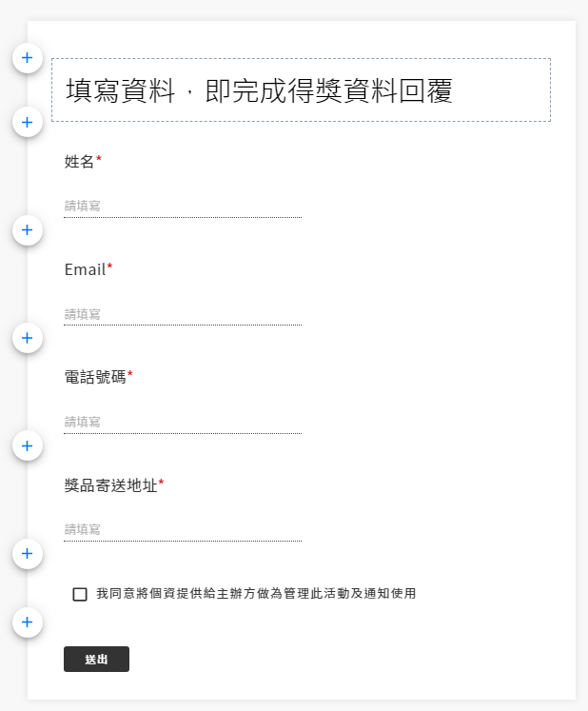Click into the Email input field
The height and width of the screenshot is (711, 588).
point(182,314)
